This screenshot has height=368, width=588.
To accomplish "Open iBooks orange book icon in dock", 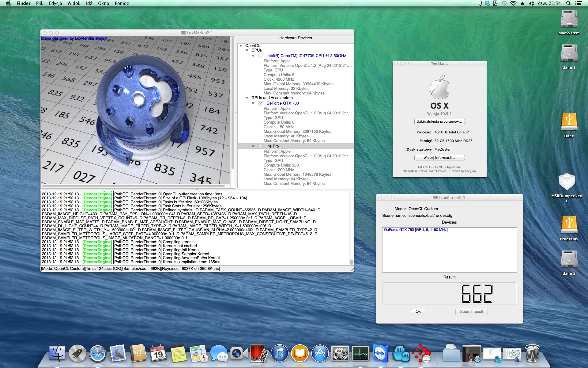I will [300, 354].
